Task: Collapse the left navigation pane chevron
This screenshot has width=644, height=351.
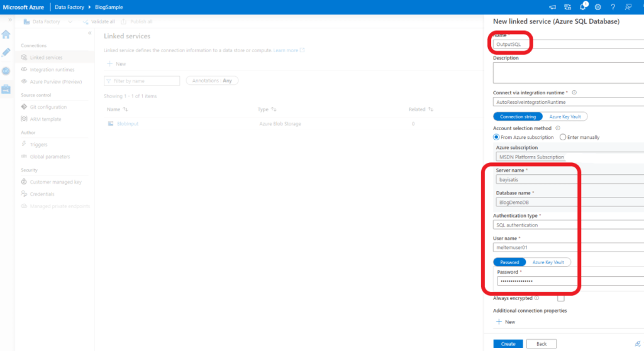Action: (89, 33)
